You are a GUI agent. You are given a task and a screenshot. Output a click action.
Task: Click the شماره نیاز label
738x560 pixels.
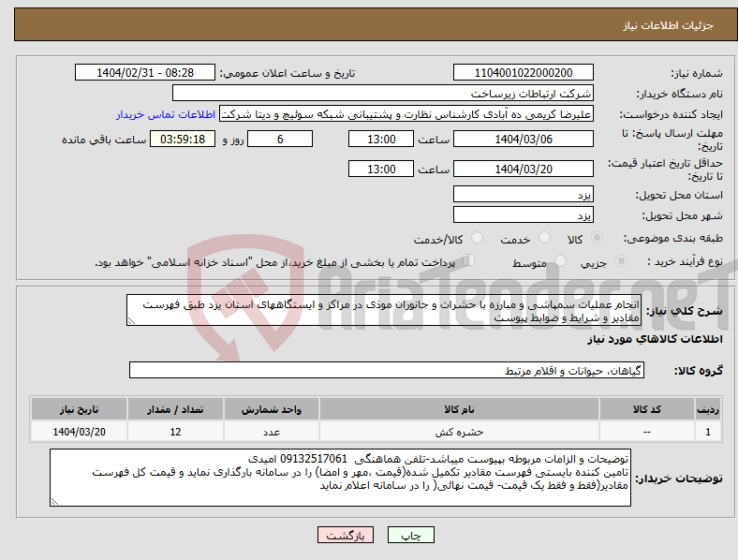(x=697, y=73)
